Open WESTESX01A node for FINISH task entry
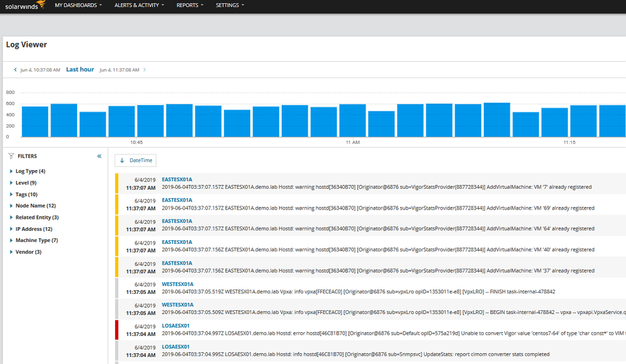Image resolution: width=626 pixels, height=364 pixels. [x=178, y=285]
